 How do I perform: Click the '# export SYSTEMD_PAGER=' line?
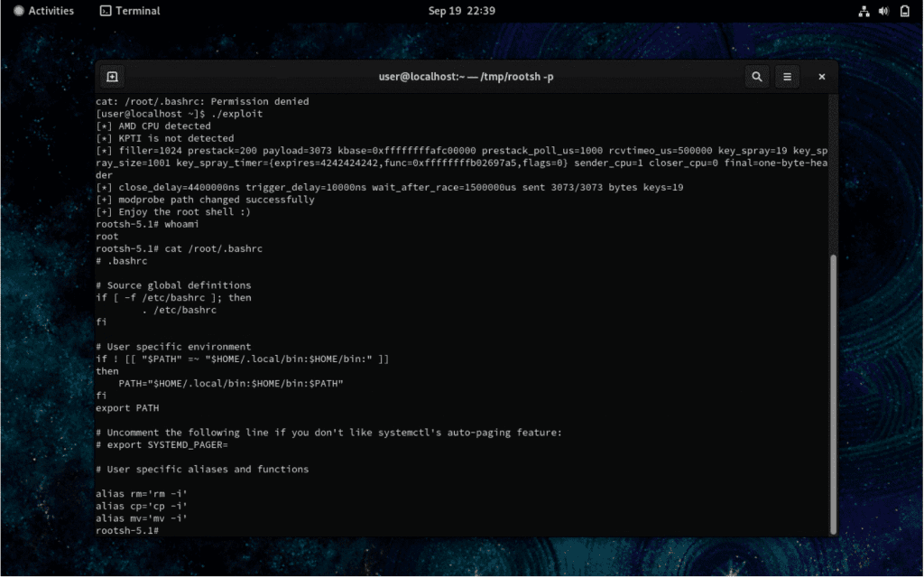162,445
